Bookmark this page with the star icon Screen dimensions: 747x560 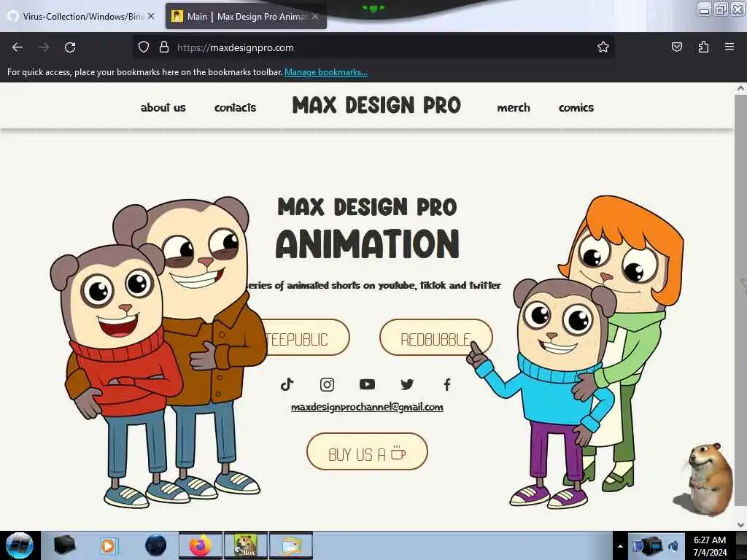603,47
